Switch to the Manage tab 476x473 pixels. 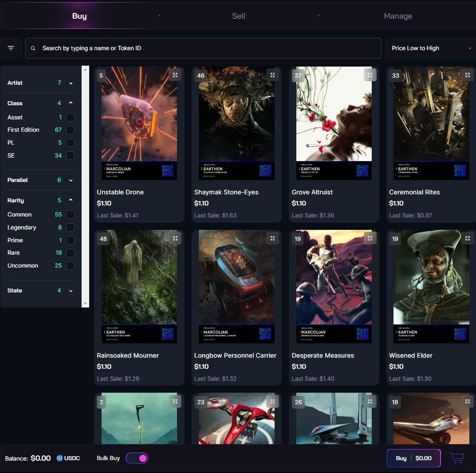click(397, 16)
